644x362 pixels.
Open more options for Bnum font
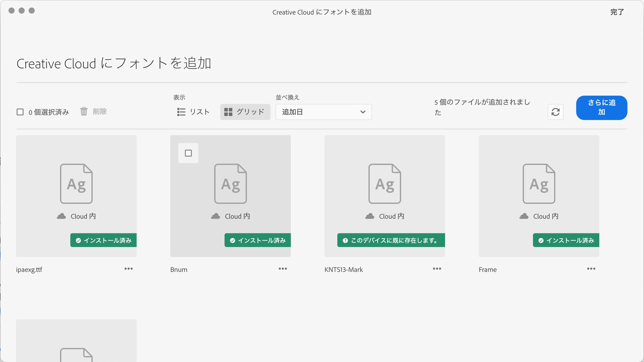[x=283, y=269]
